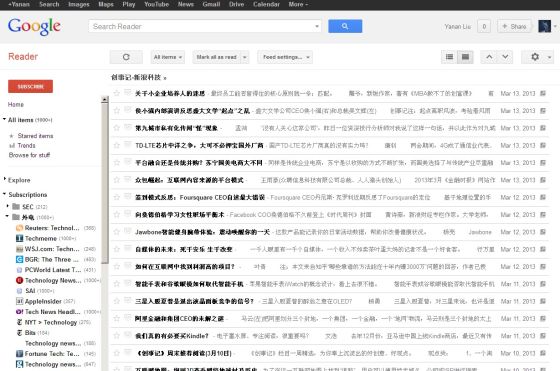The height and width of the screenshot is (371, 560).
Task: Open Jawbone article external link icon
Action: (x=543, y=232)
